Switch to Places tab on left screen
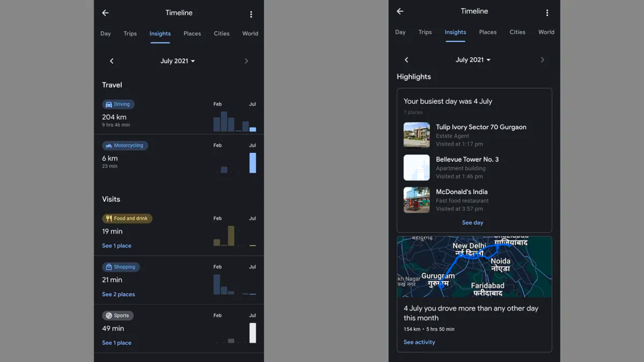 192,34
